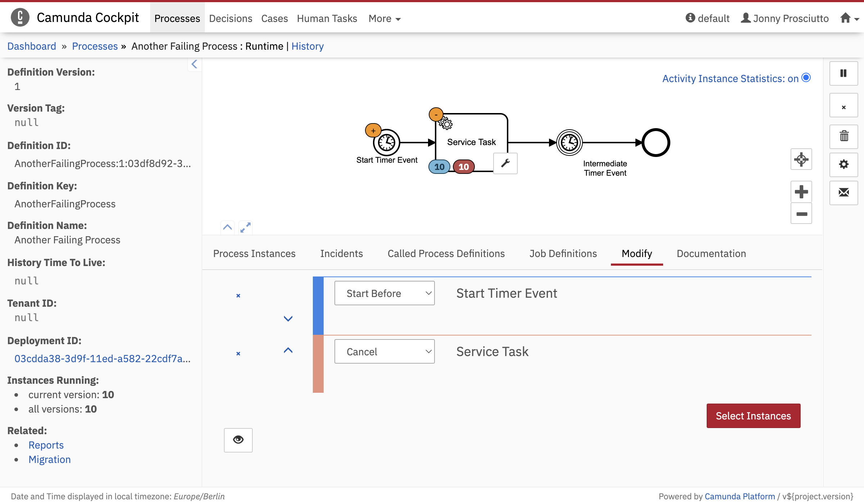This screenshot has width=864, height=504.
Task: Switch to the Job Definitions tab
Action: (563, 253)
